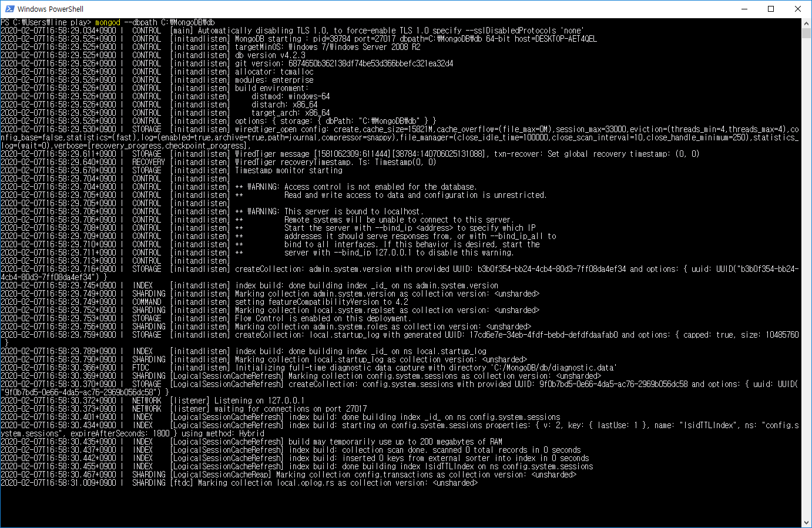Click 'Marking collection local.oplog.rs' line

[338, 483]
